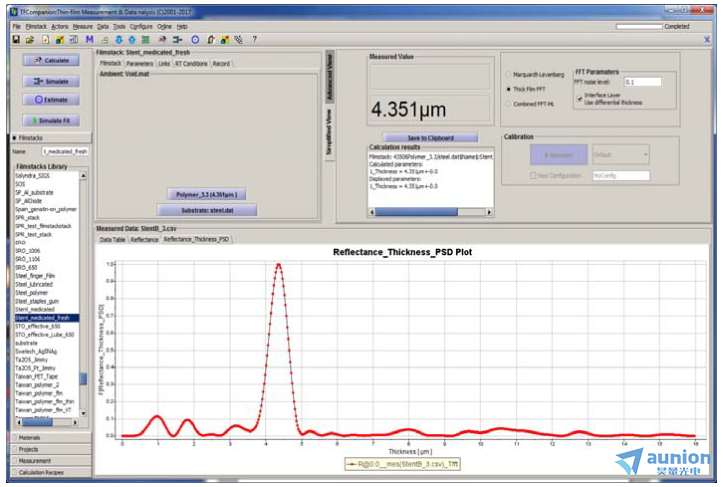Click the Simulate button
Screen dimensions: 723x487
51,81
